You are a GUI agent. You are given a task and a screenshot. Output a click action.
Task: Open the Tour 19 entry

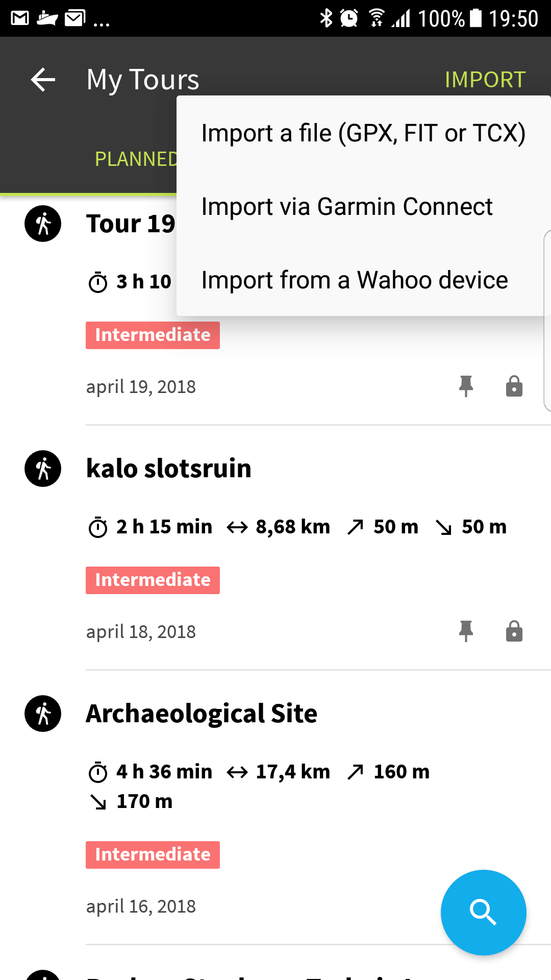pyautogui.click(x=131, y=224)
